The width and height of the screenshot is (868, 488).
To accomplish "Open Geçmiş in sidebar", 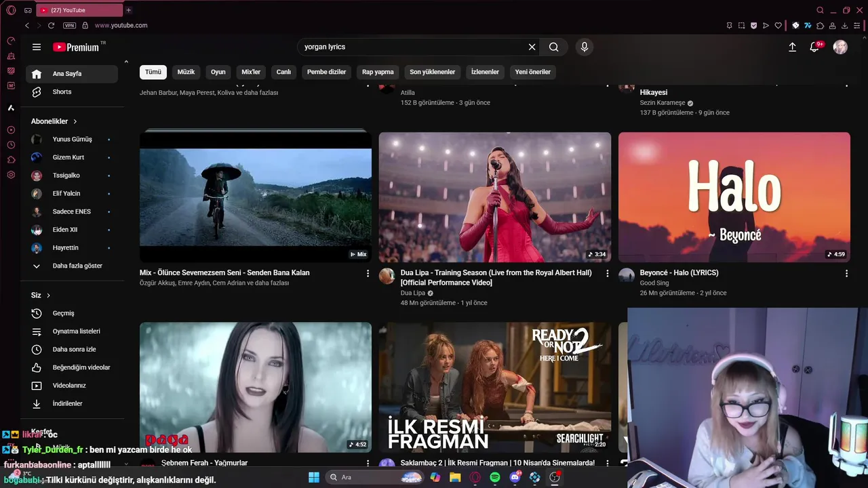I will pos(72,314).
